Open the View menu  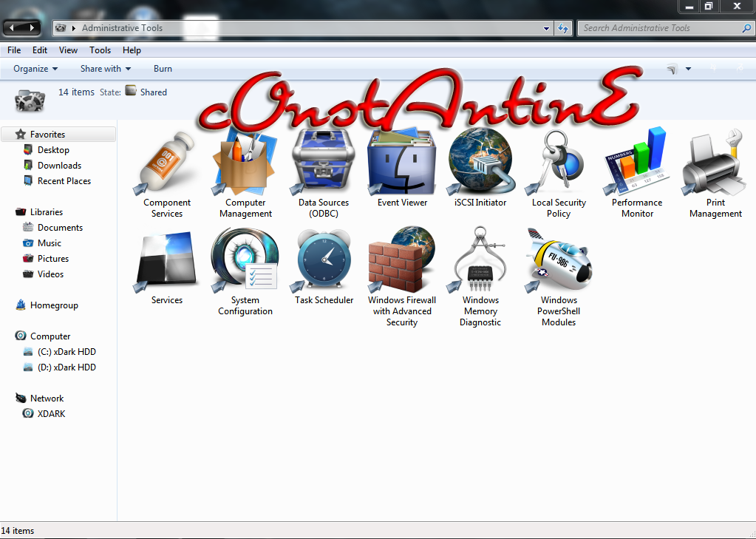click(68, 50)
